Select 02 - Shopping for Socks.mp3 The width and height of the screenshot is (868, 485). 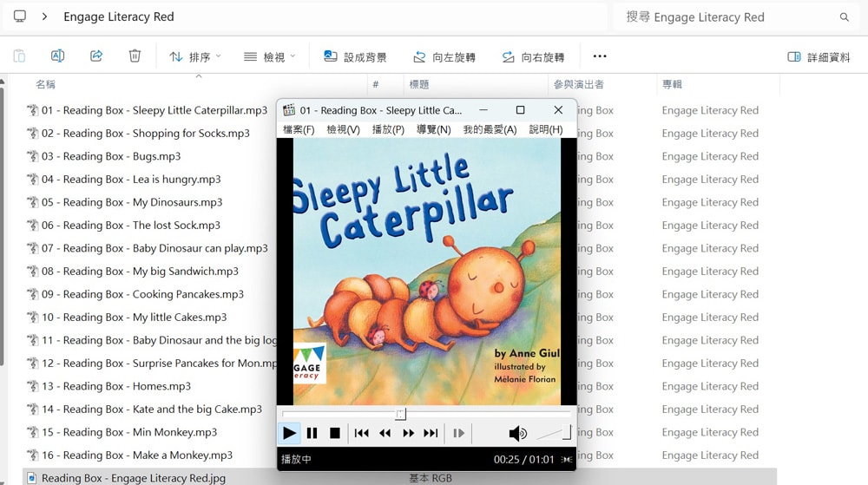point(145,134)
